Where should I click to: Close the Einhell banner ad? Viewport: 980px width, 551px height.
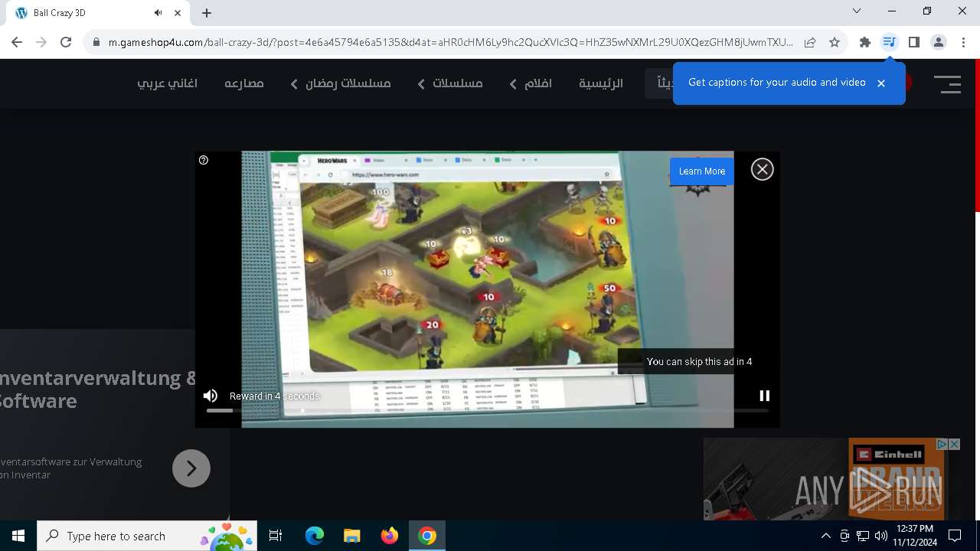[954, 444]
